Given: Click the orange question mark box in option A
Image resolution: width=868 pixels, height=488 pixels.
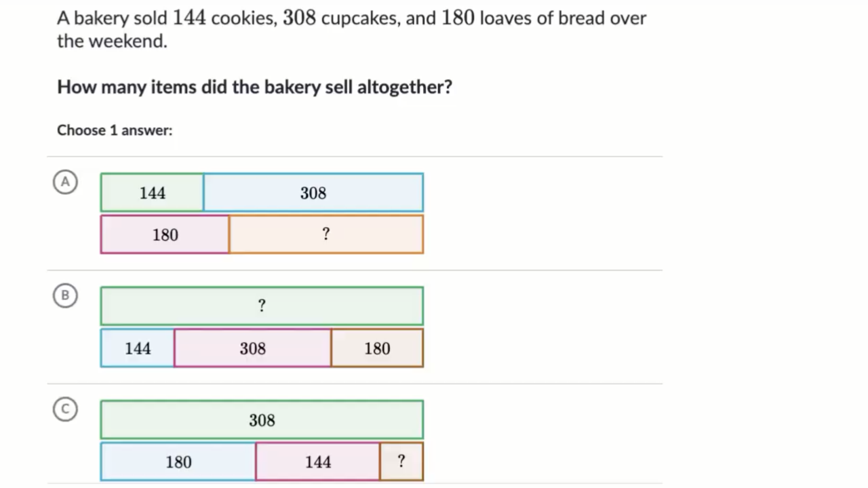Looking at the screenshot, I should (326, 235).
